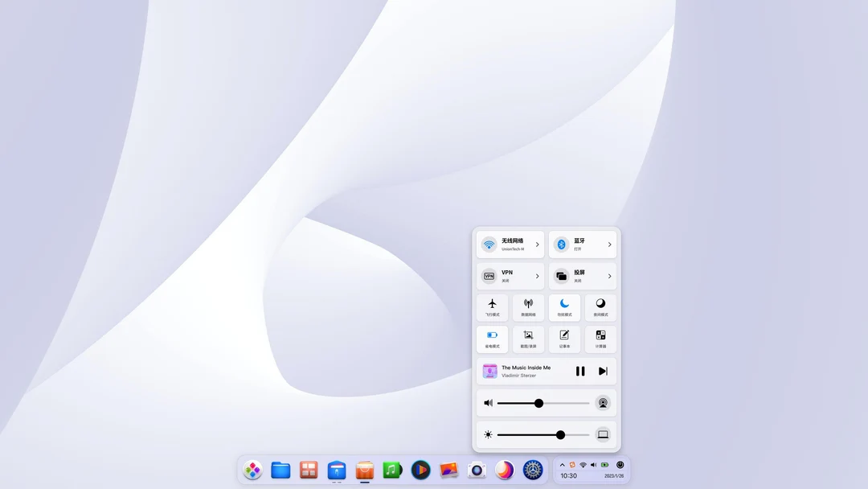868x489 pixels.
Task: Open the audio output device selector
Action: [x=603, y=402]
